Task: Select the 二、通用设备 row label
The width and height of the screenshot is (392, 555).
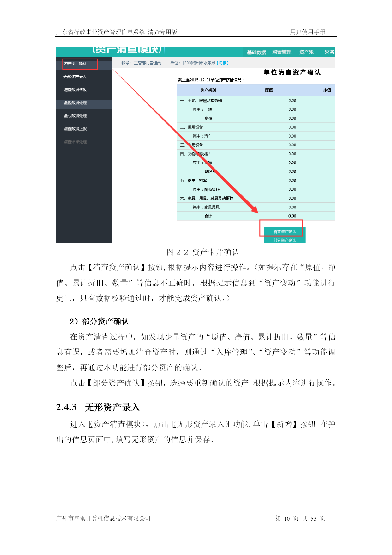Action: [x=191, y=127]
